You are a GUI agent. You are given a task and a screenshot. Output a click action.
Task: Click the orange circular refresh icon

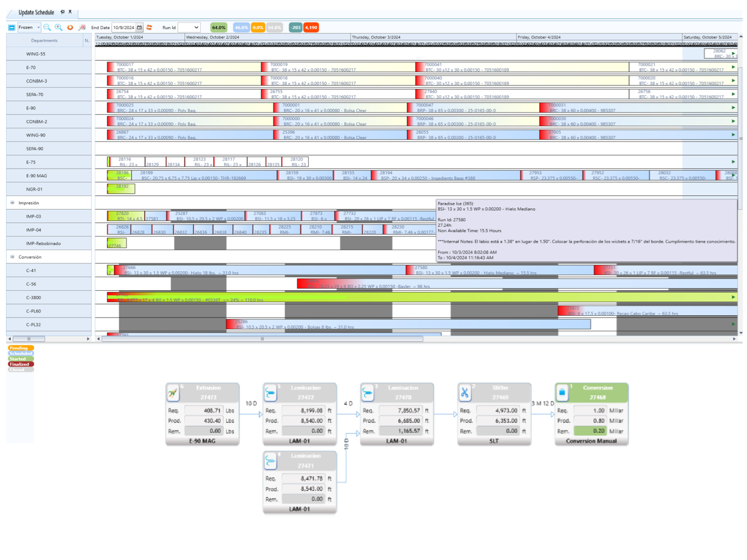(70, 27)
